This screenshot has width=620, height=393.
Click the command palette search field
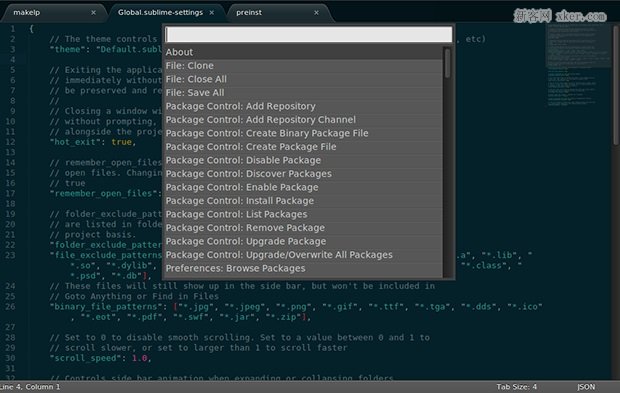(308, 34)
